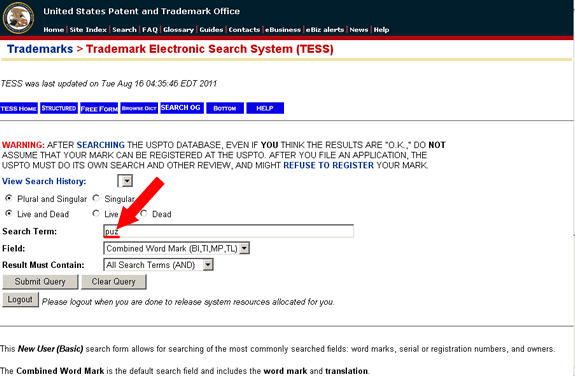The width and height of the screenshot is (575, 376).
Task: Switch to the Structured search form
Action: [59, 108]
